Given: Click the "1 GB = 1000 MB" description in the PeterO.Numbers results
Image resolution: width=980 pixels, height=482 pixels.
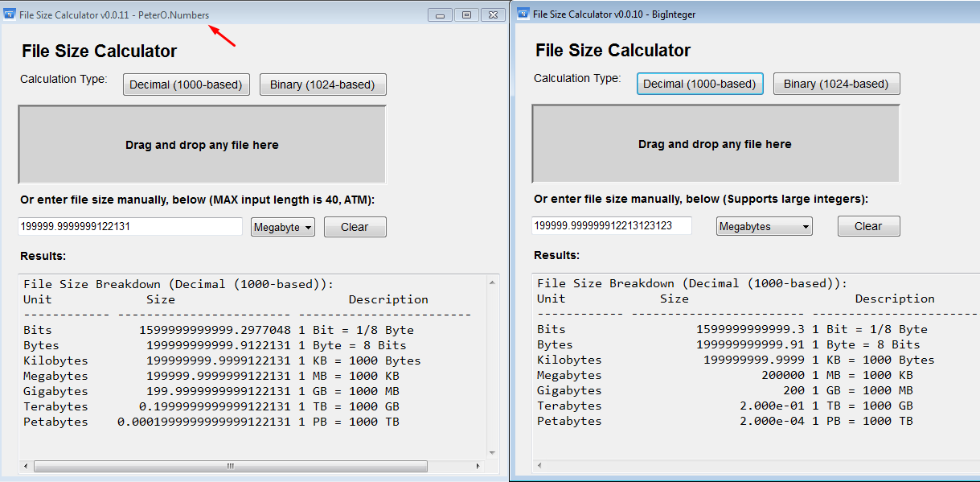Looking at the screenshot, I should tap(349, 391).
